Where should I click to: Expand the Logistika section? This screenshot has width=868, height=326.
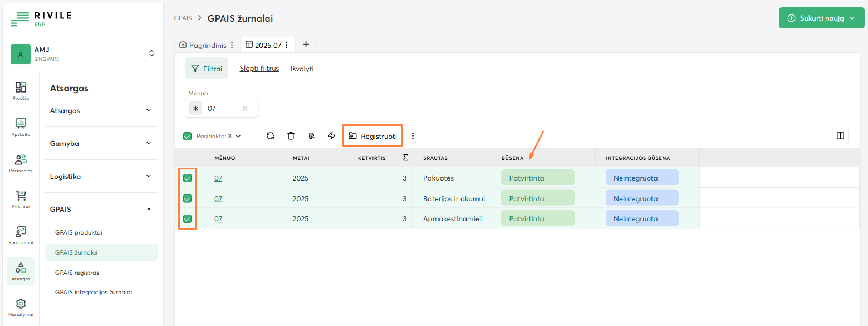click(100, 176)
